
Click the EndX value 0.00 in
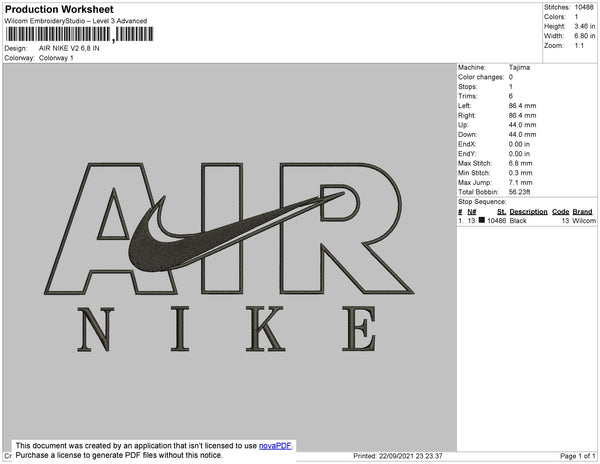(519, 144)
